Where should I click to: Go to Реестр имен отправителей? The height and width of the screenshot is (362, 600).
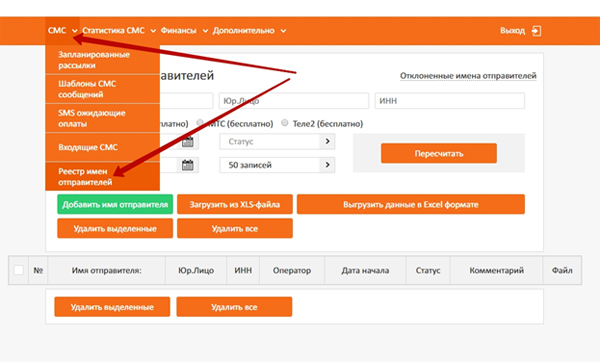coord(103,176)
